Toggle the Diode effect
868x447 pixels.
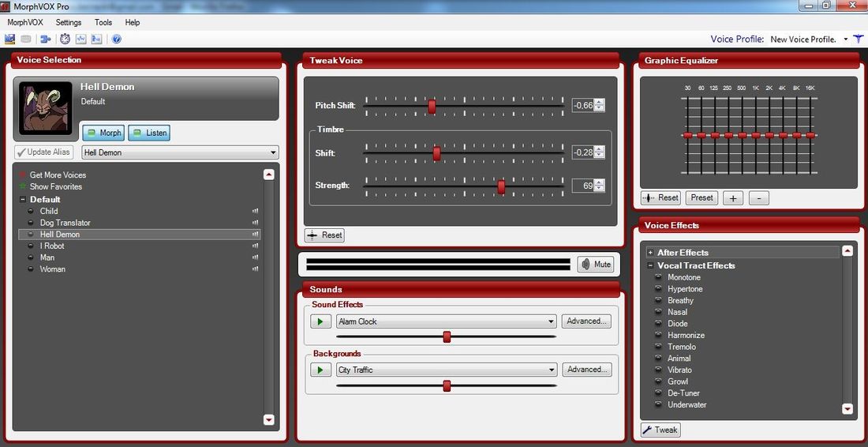coord(658,324)
